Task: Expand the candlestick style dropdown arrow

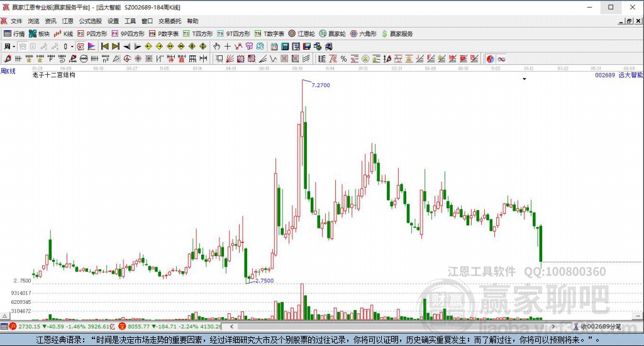Action: (72, 47)
